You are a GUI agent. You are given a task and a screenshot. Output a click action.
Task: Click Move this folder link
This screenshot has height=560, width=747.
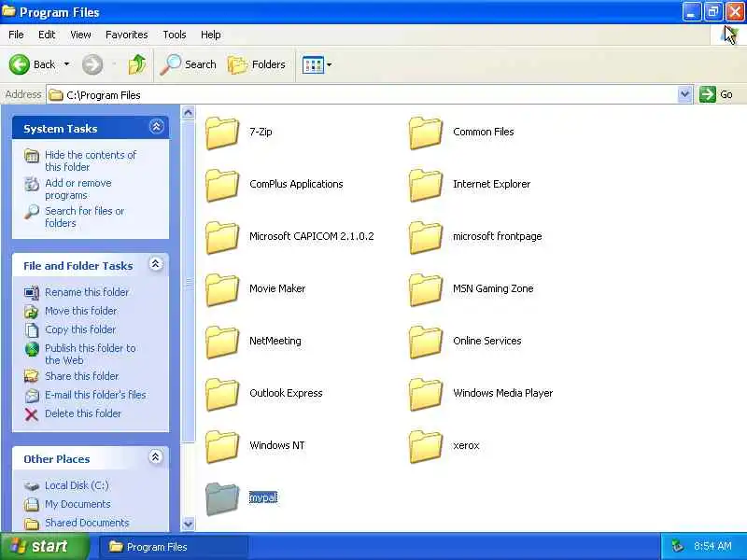coord(81,311)
